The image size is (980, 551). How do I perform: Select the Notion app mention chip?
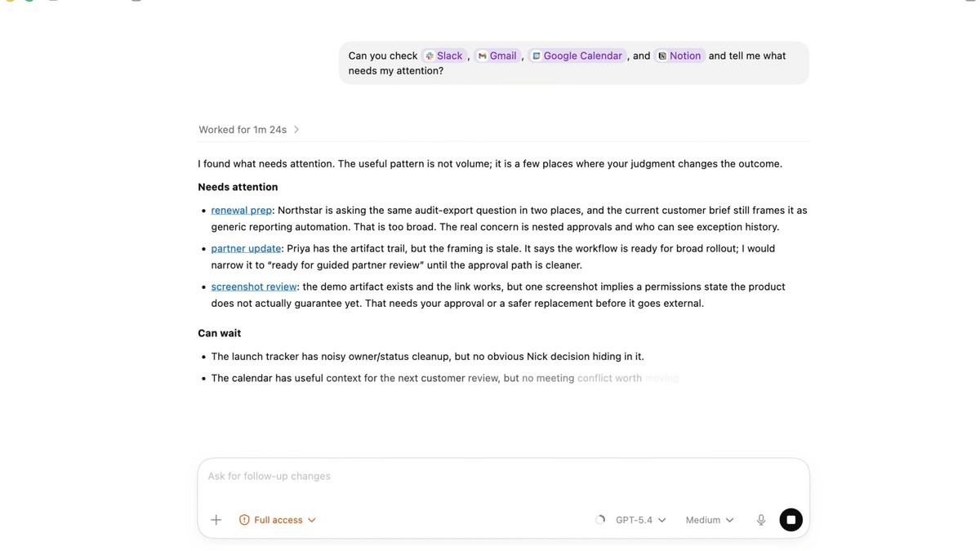(679, 56)
